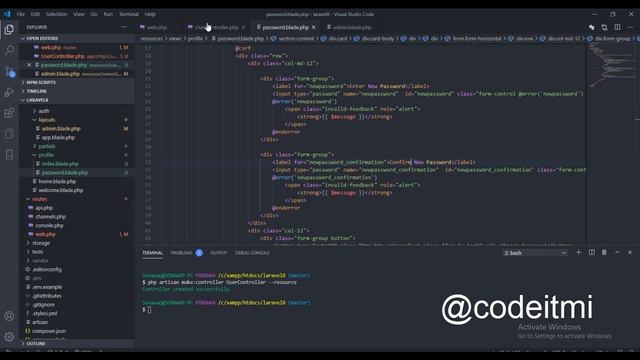Open the Search view in activity bar
The height and width of the screenshot is (360, 640).
pos(9,50)
